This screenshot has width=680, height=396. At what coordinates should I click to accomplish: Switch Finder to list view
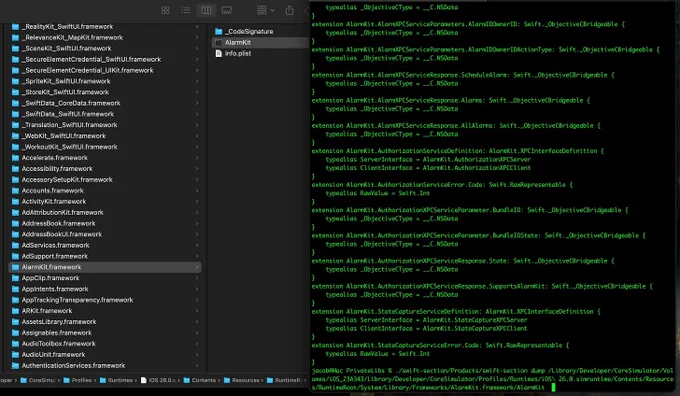click(186, 10)
